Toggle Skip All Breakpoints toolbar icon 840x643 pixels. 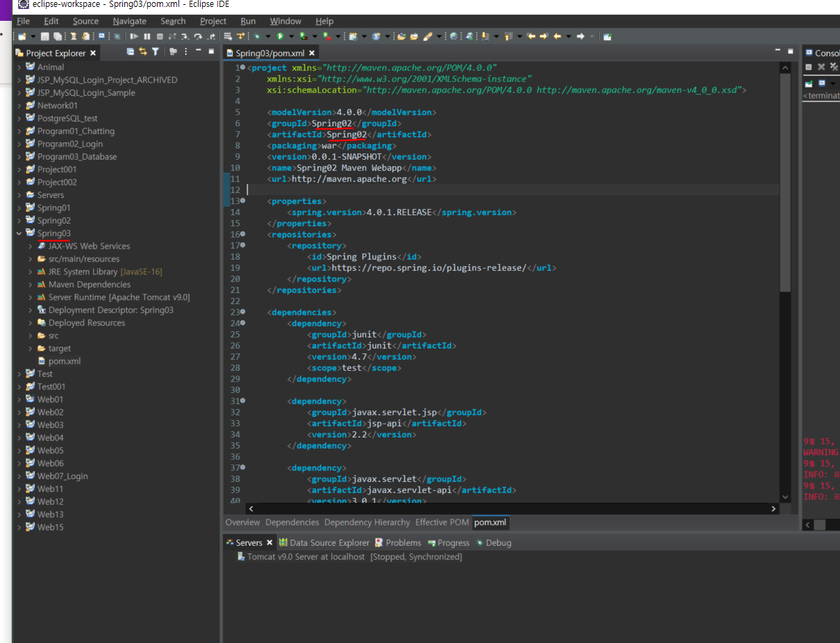[117, 36]
